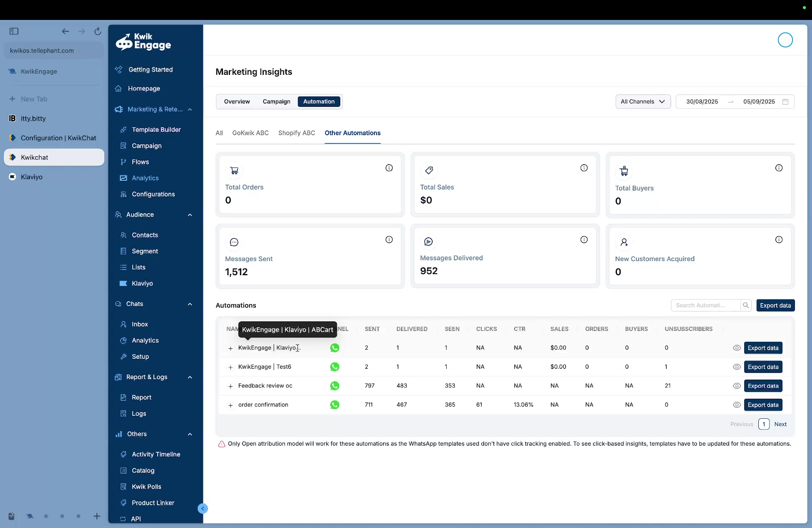Collapse the Audience section
The height and width of the screenshot is (528, 812).
190,215
